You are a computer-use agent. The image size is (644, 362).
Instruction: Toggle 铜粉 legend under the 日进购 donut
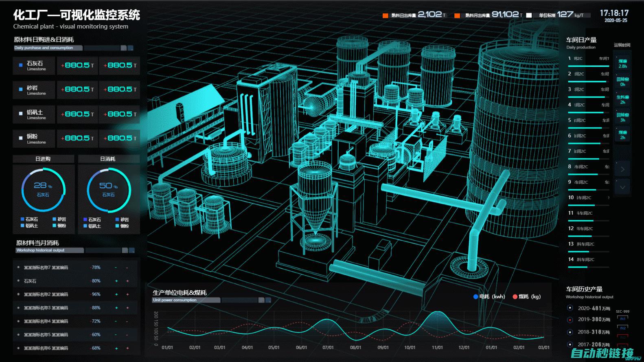59,226
